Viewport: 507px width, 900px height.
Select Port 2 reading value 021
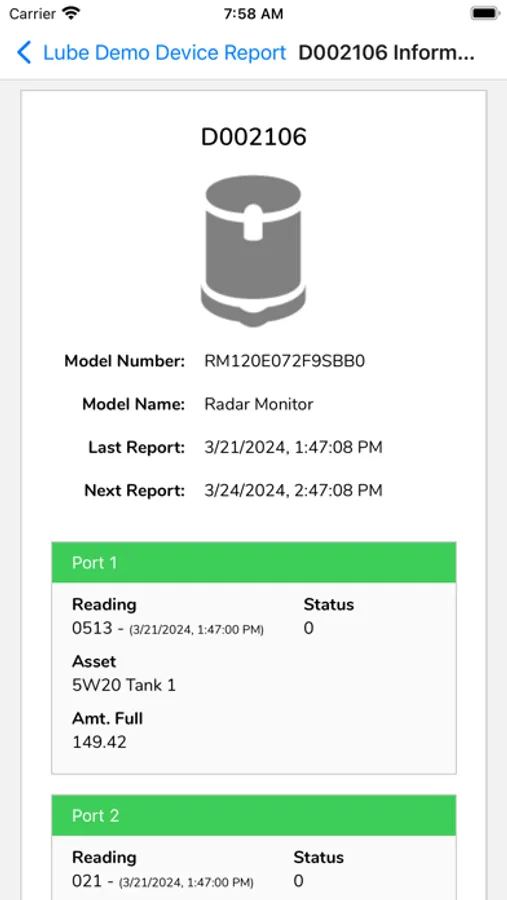click(86, 881)
